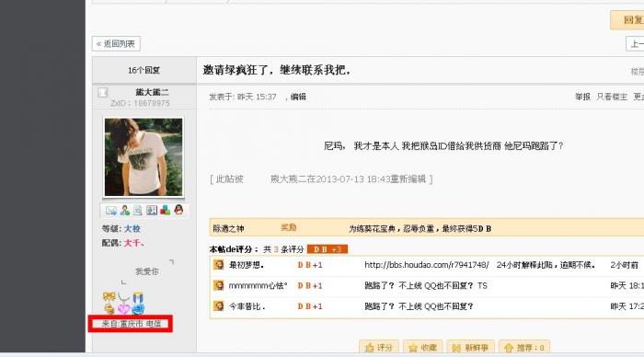Click 发表于: 昨天 15:37 timestamp
644x357 pixels.
(243, 97)
